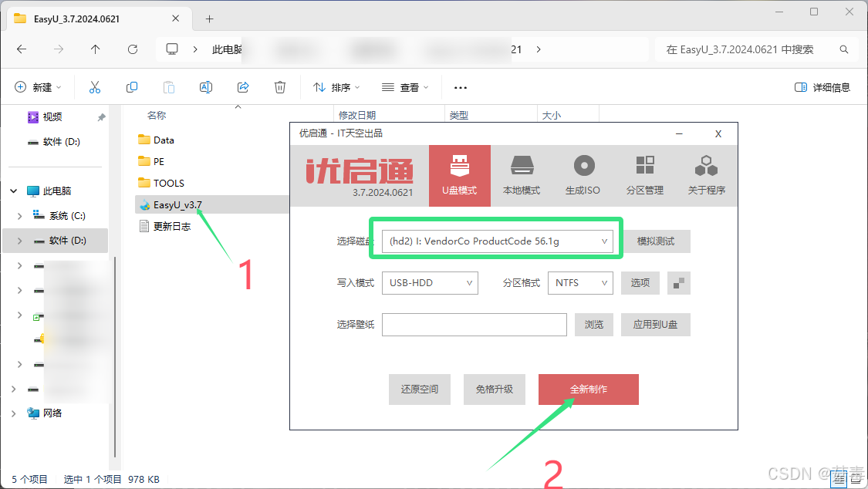Close the 优启通 window with X
Screen dimensions: 868x489
pyautogui.click(x=718, y=134)
